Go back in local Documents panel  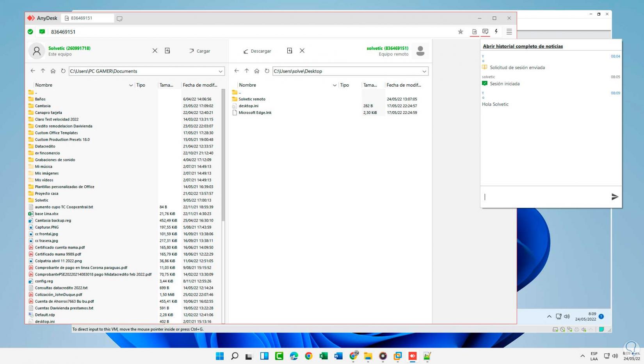point(33,71)
